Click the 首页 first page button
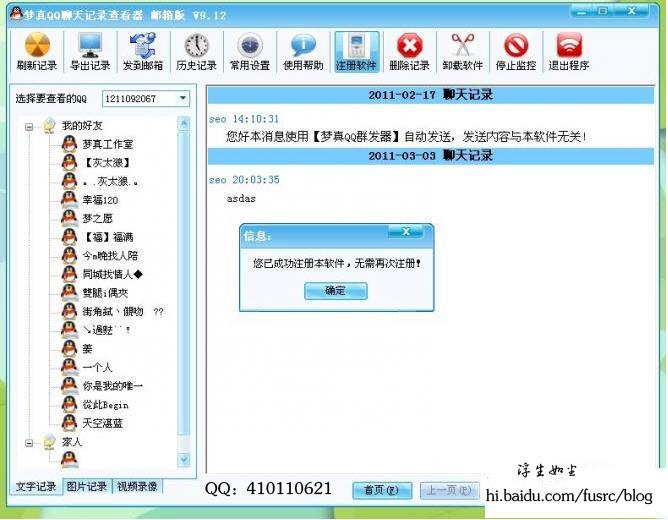 382,491
